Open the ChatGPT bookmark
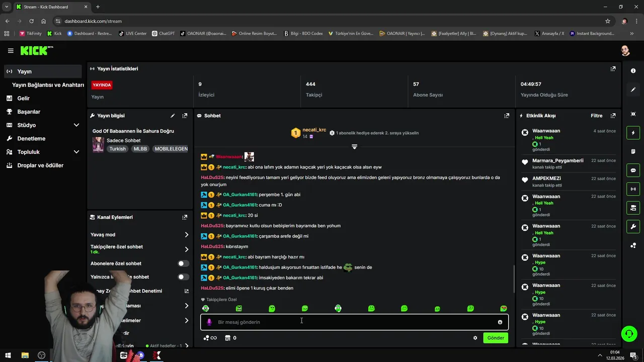644x362 pixels. click(x=163, y=34)
